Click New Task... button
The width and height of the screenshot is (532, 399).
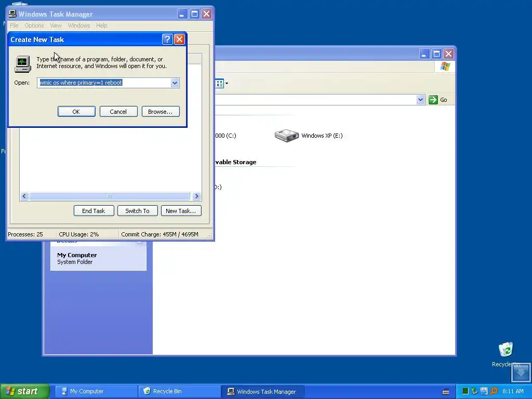[x=181, y=211]
